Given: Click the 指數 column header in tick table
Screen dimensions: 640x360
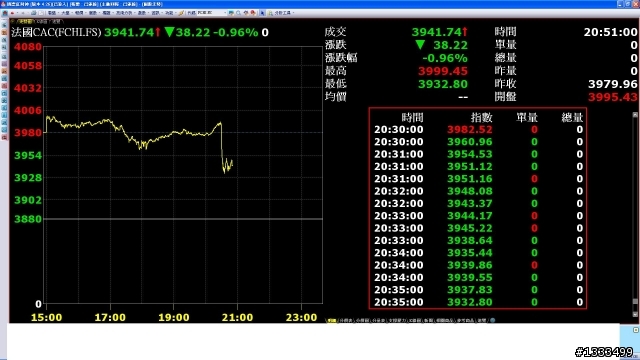Looking at the screenshot, I should coord(481,118).
